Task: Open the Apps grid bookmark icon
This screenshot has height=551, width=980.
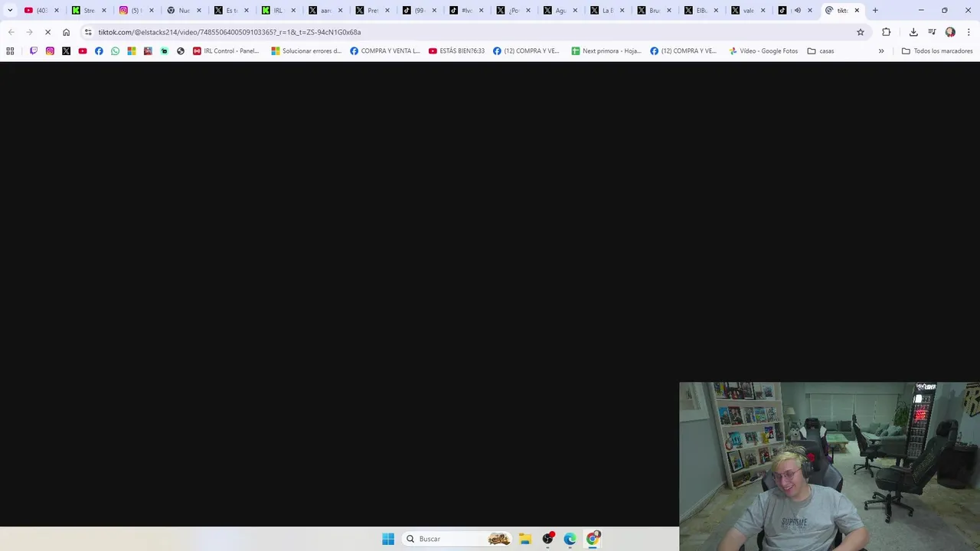Action: coord(10,51)
